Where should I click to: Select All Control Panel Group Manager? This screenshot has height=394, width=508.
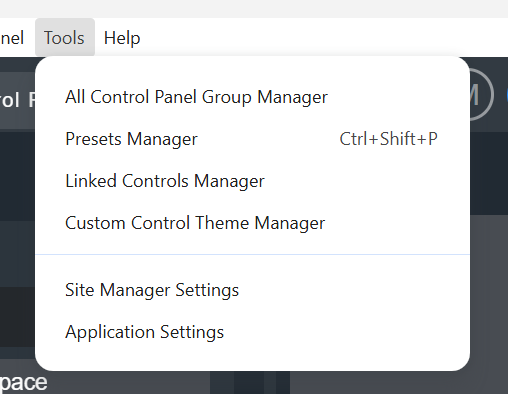coord(252,97)
